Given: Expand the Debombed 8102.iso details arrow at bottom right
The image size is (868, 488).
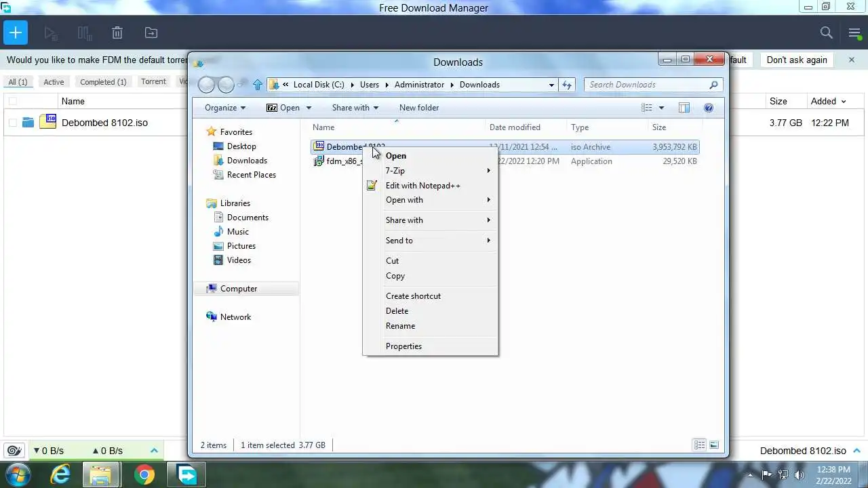Looking at the screenshot, I should [x=856, y=450].
